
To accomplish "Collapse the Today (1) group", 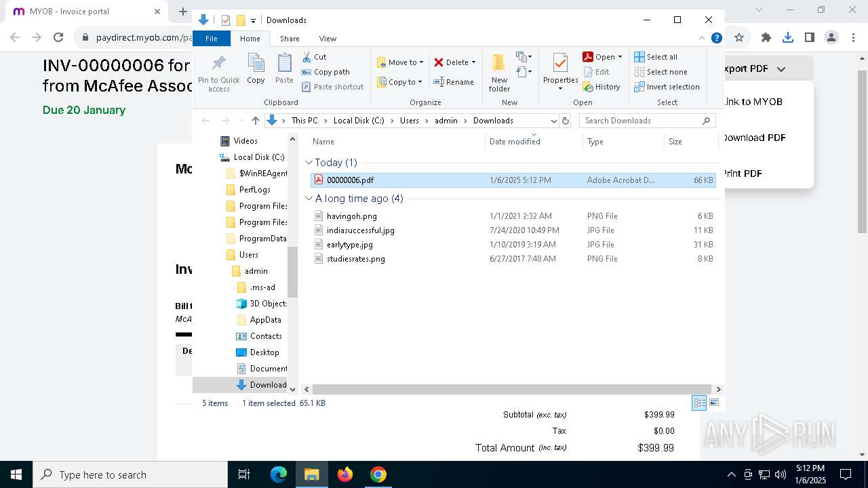I will [x=309, y=163].
